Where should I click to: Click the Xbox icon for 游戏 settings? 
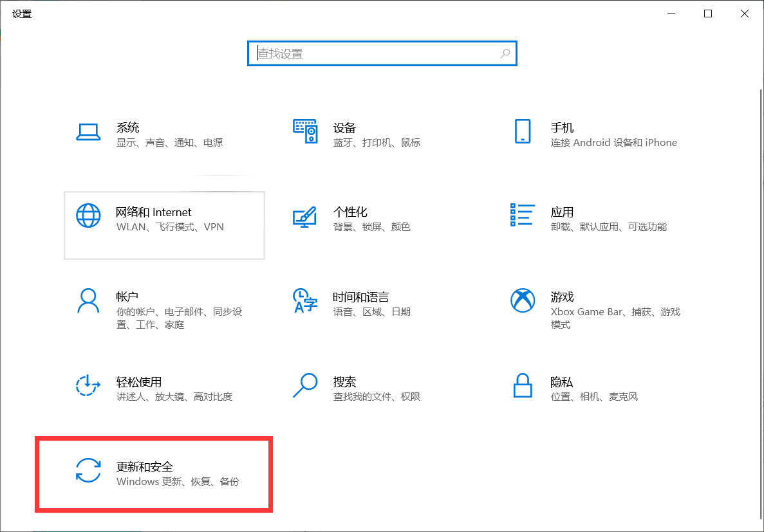coord(522,300)
